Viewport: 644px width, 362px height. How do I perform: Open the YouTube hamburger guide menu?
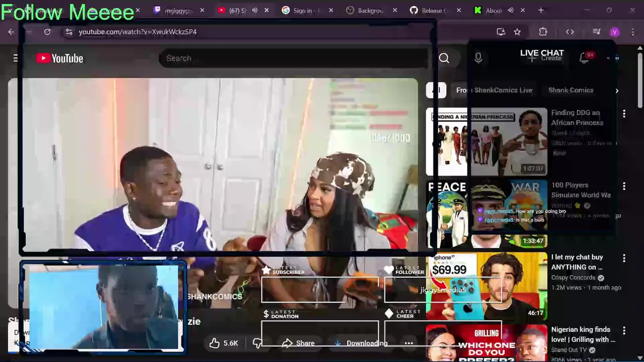[16, 58]
